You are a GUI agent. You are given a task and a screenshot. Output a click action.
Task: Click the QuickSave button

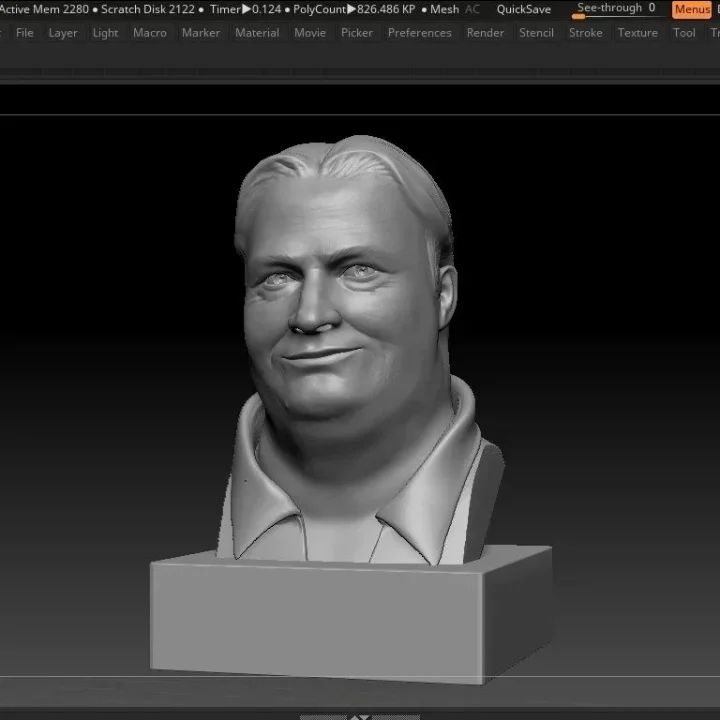[524, 9]
